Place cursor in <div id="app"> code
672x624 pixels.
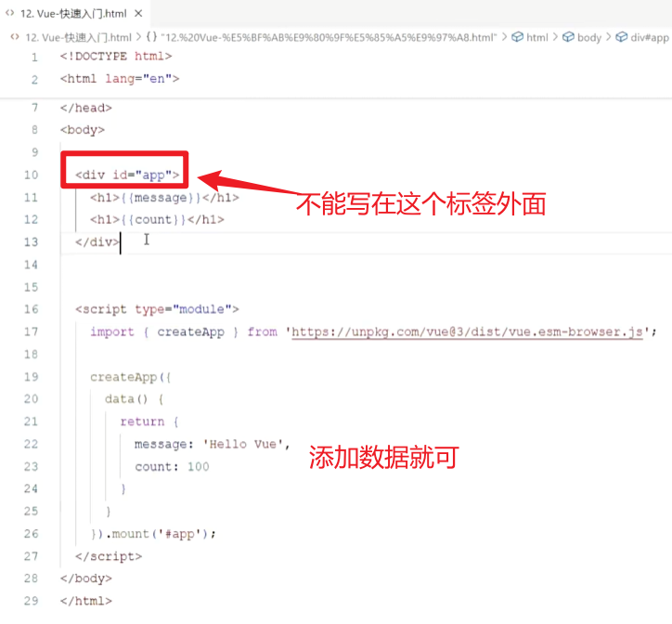point(127,175)
